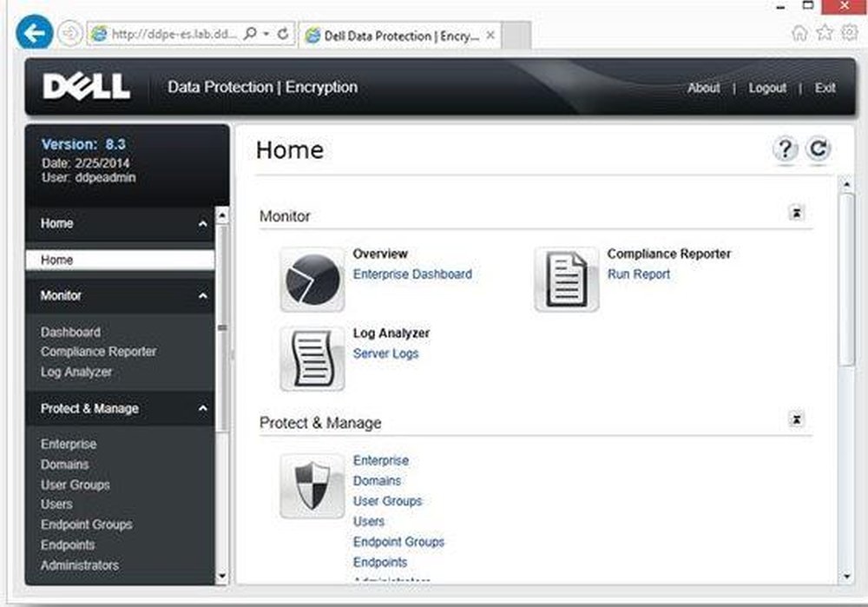This screenshot has height=607, width=868.
Task: Collapse the Protect & Manage main panel
Action: click(x=797, y=419)
